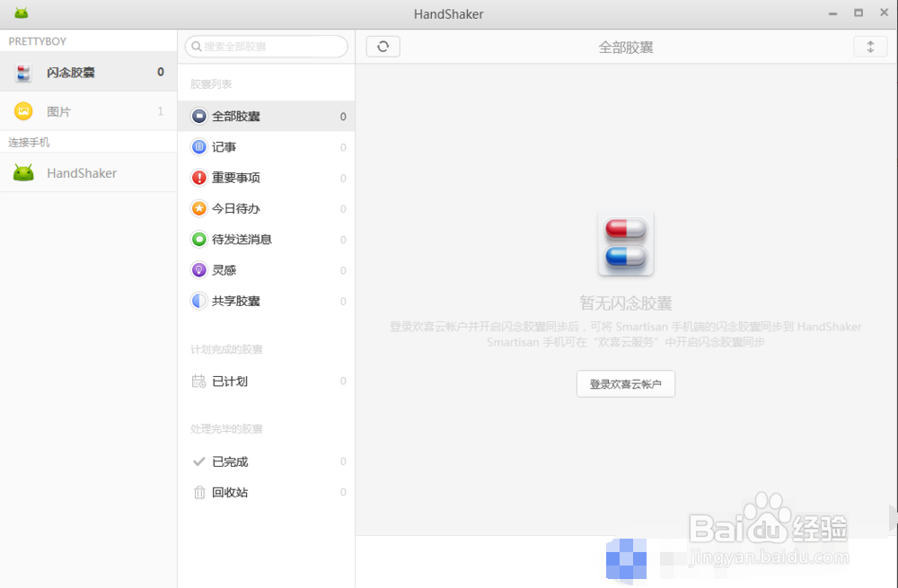This screenshot has width=898, height=588.
Task: Open 已完成 completed capsules list
Action: click(231, 461)
